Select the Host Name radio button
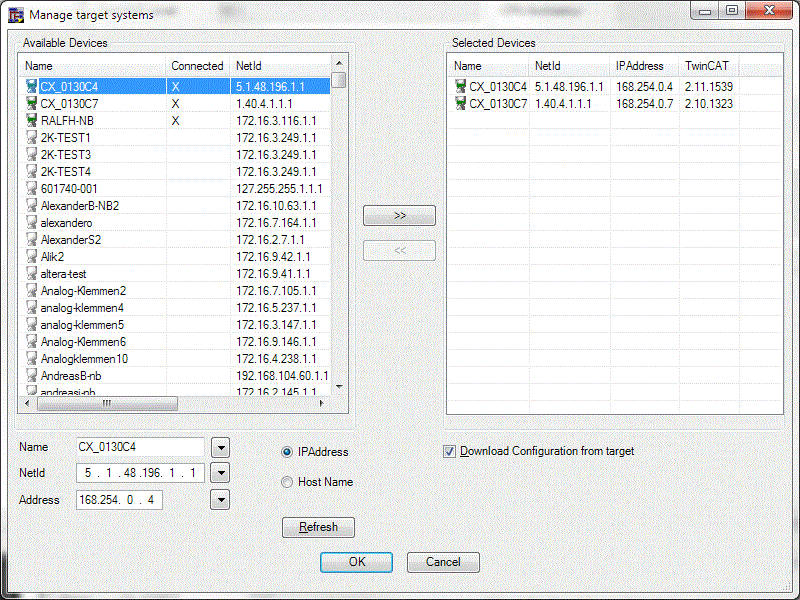Image resolution: width=800 pixels, height=600 pixels. [287, 482]
